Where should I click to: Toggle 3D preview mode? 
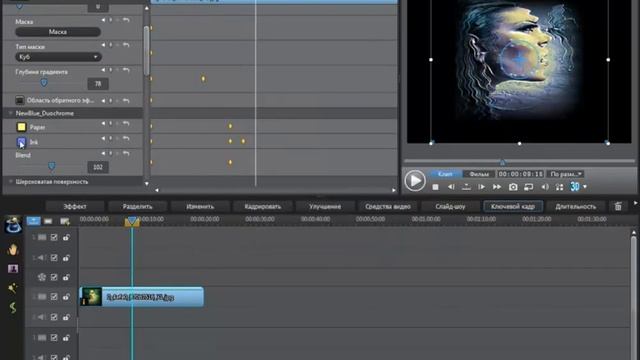(x=575, y=187)
